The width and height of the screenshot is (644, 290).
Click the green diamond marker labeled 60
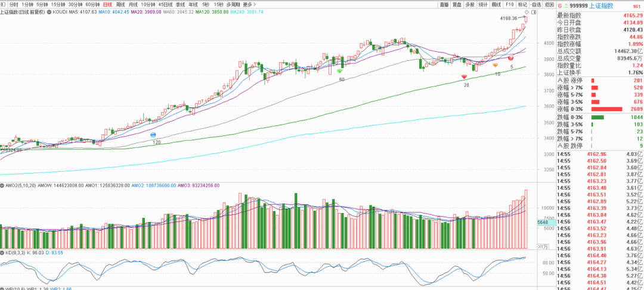click(x=340, y=70)
